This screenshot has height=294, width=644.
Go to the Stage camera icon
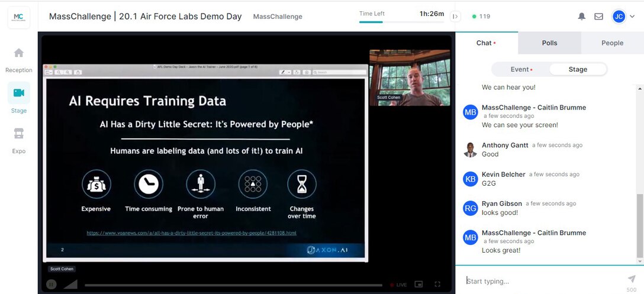[x=19, y=93]
